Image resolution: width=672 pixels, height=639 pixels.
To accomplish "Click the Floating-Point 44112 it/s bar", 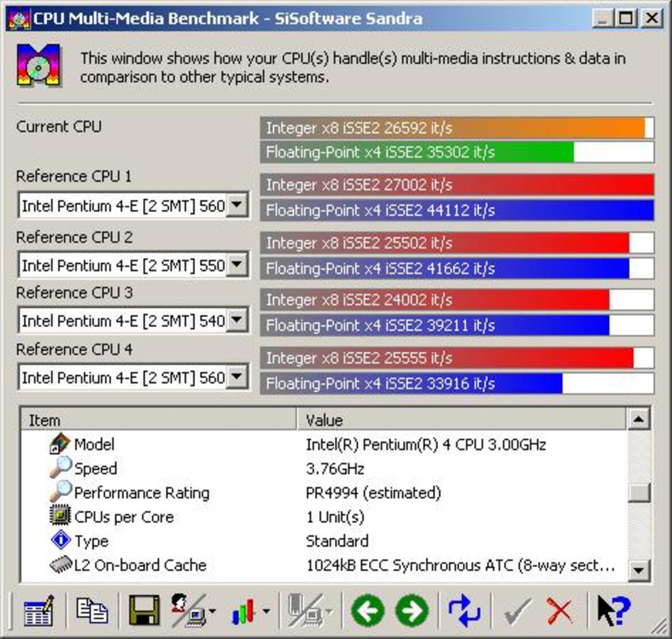I will click(457, 210).
